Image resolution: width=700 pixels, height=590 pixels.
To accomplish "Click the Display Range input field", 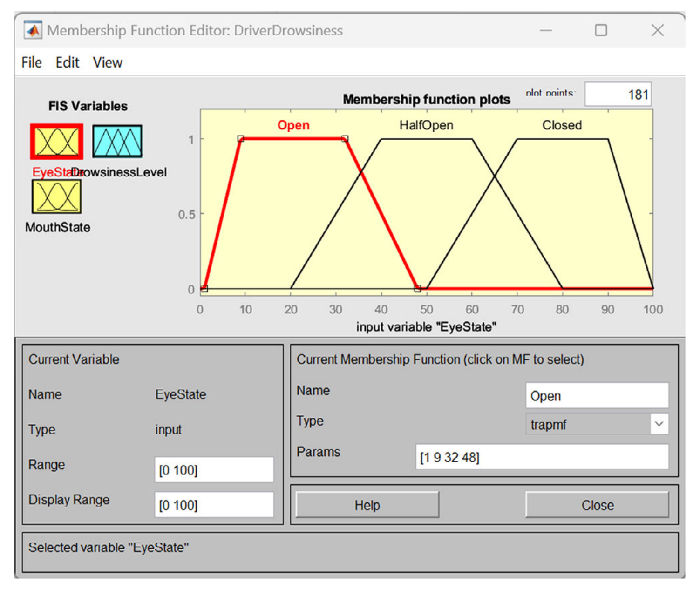I will coord(214,505).
